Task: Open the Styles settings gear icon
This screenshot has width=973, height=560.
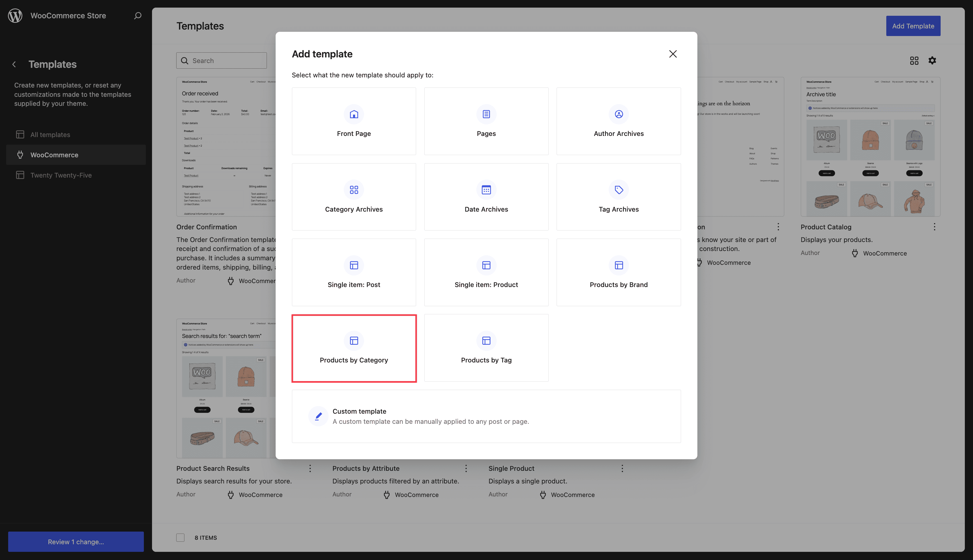Action: pos(933,61)
